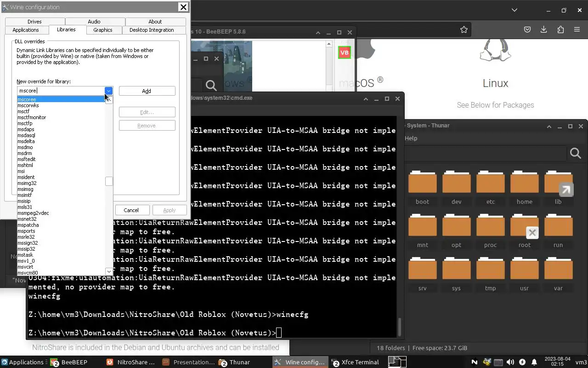This screenshot has height=368, width=588.
Task: Open the boot folder in Thunar
Action: point(422,188)
